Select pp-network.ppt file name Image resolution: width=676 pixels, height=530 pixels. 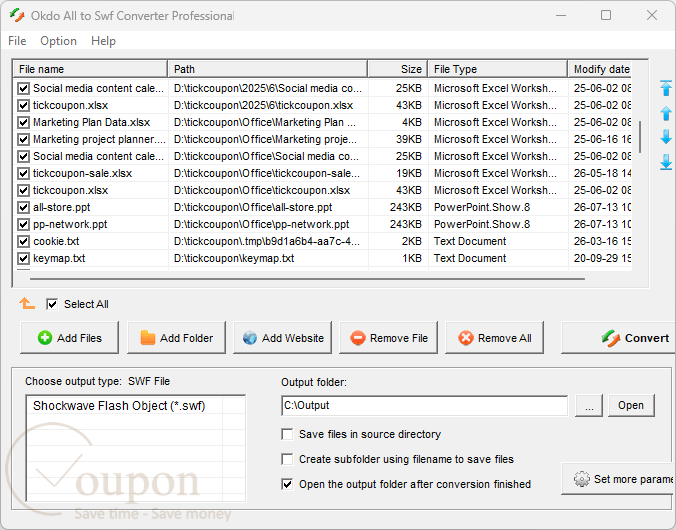(x=70, y=224)
